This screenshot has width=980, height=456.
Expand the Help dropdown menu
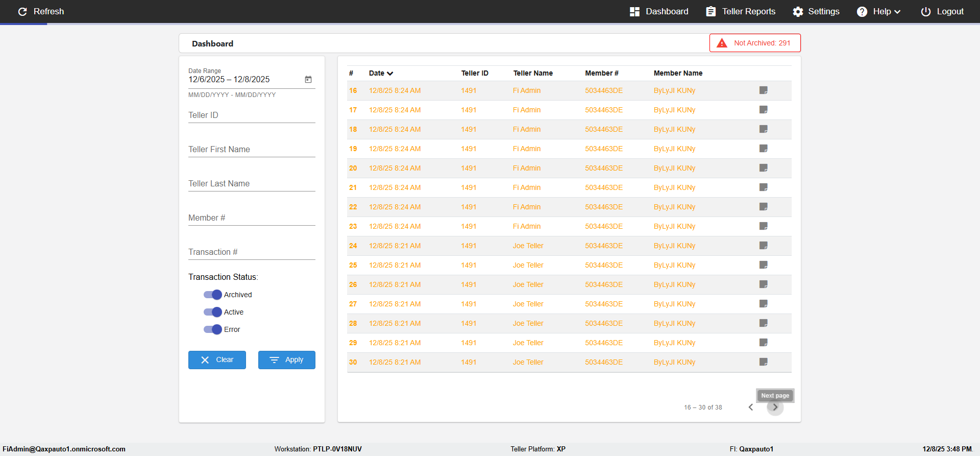coord(879,11)
